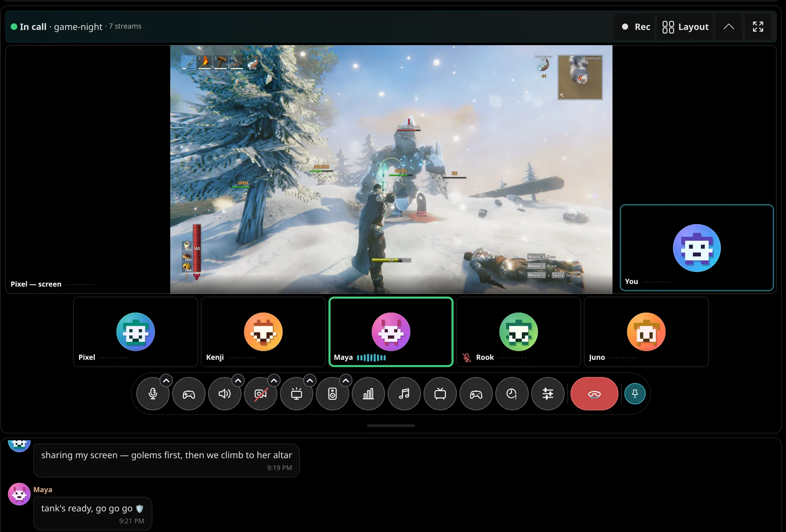The image size is (786, 532).
Task: Click the '9:21 PM' message timestamp
Action: [131, 521]
